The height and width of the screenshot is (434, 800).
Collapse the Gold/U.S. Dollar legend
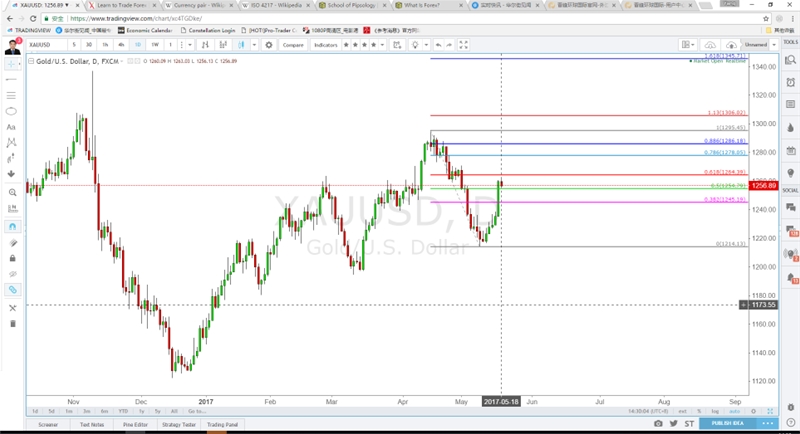[x=31, y=61]
